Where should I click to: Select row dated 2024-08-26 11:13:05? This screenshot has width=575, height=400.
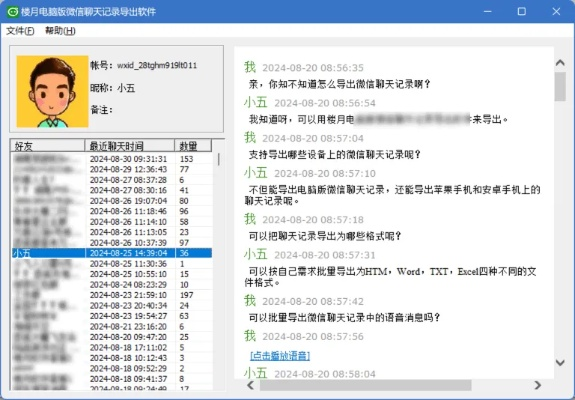112,232
